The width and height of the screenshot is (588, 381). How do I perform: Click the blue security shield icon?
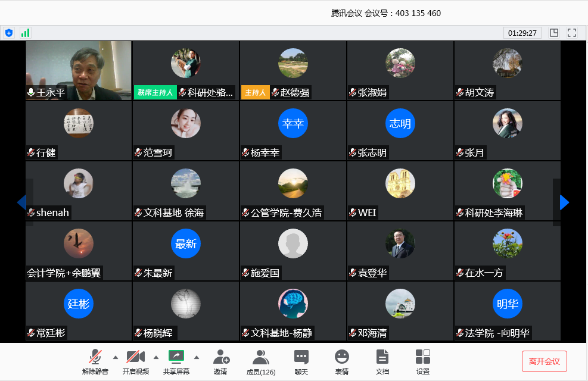coord(9,33)
